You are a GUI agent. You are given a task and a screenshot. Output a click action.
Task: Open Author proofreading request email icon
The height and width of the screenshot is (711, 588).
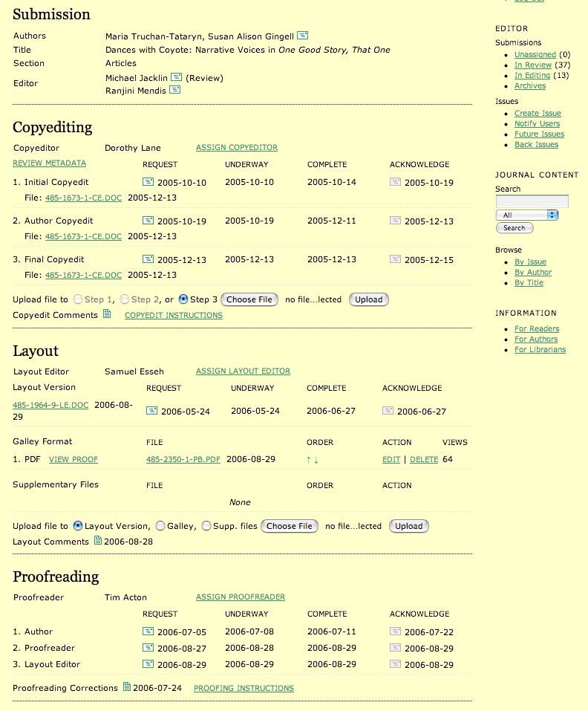point(148,632)
